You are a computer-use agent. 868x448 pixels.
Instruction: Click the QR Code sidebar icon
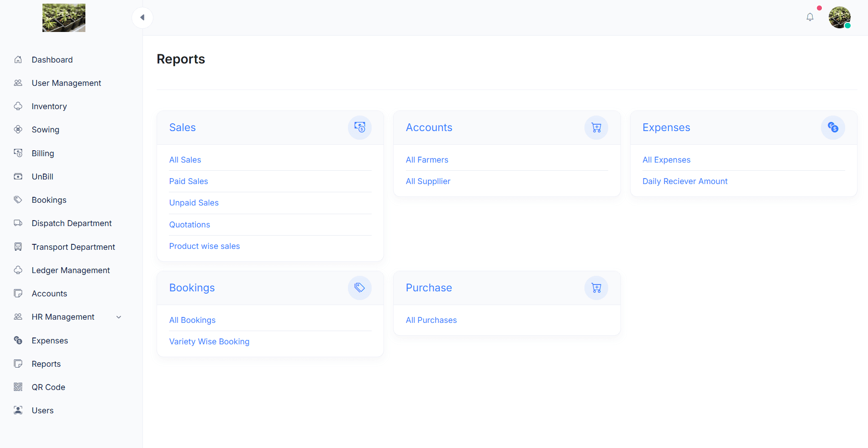coord(18,387)
